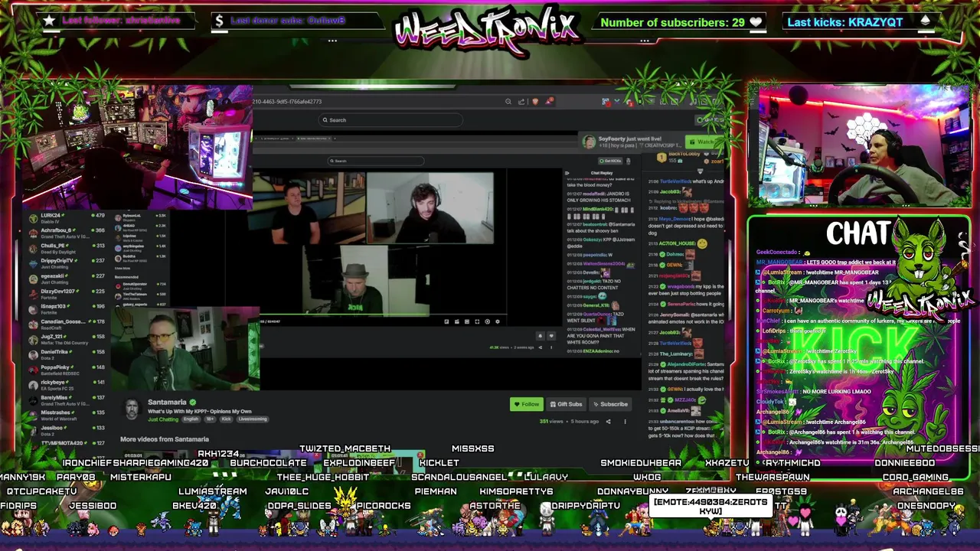Open rickybeye channel in sidebar

[67, 385]
